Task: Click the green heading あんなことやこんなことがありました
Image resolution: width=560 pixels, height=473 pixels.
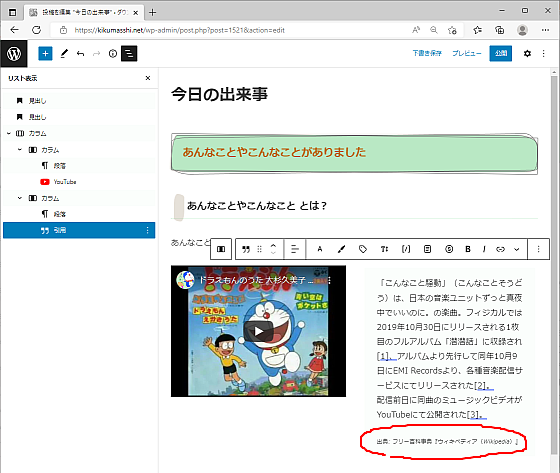Action: (274, 152)
